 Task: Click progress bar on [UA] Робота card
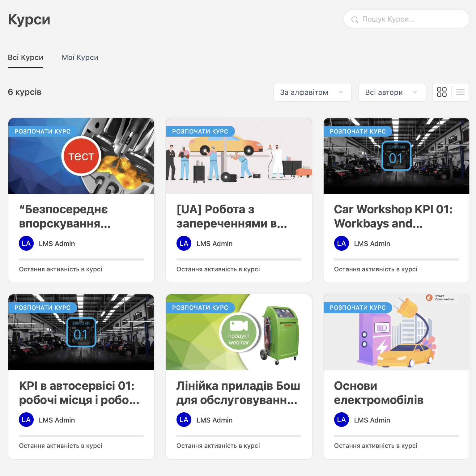(239, 259)
